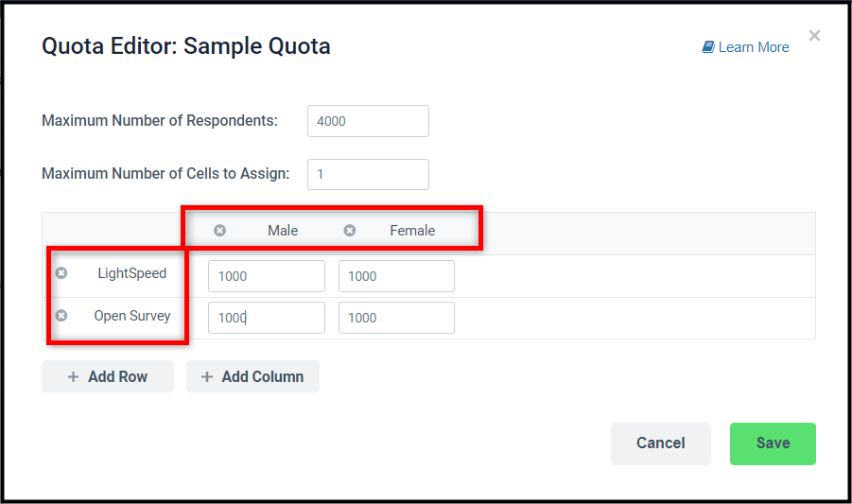This screenshot has height=504, width=852.
Task: Close the Quota Editor dialog
Action: pos(814,36)
